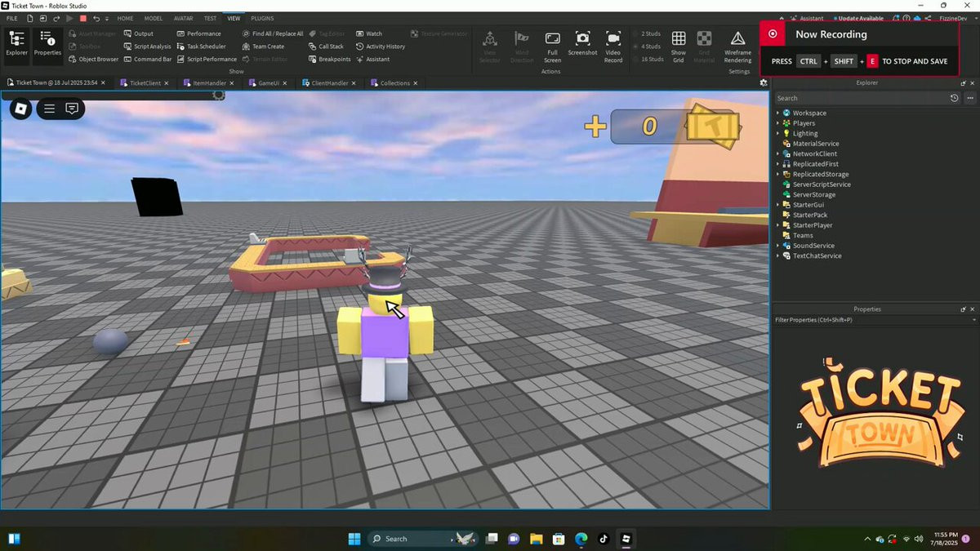Expand the StarterPlayer tree node
Screen dimensions: 980x551
click(x=777, y=225)
